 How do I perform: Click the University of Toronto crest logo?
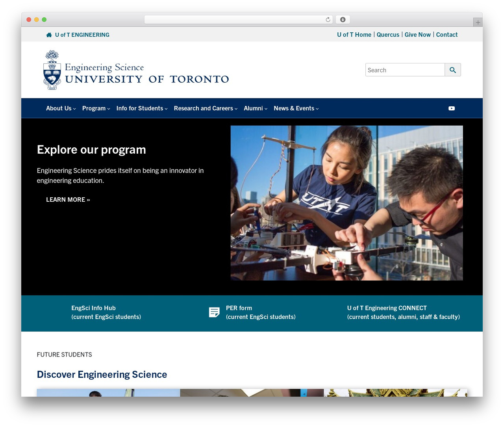[52, 70]
